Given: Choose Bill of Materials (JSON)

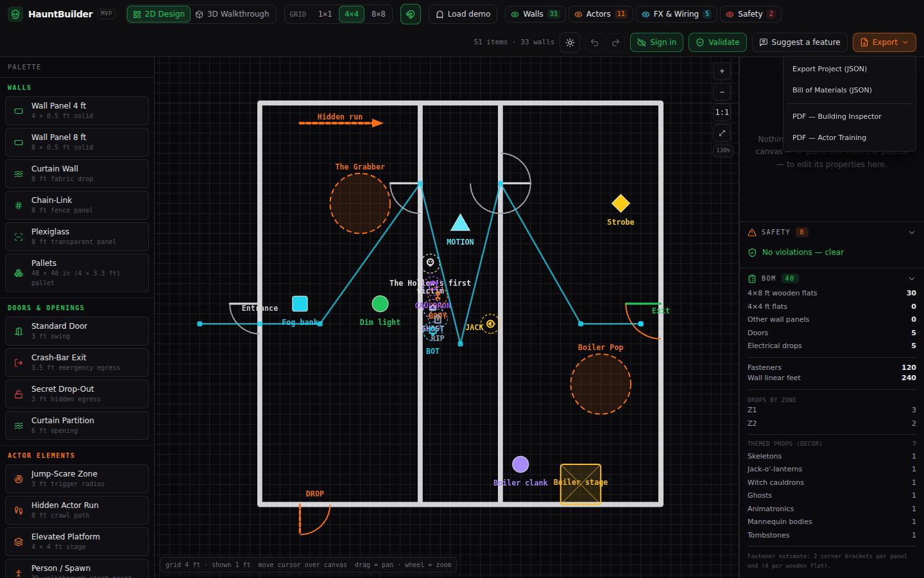Looking at the screenshot, I should point(850,90).
